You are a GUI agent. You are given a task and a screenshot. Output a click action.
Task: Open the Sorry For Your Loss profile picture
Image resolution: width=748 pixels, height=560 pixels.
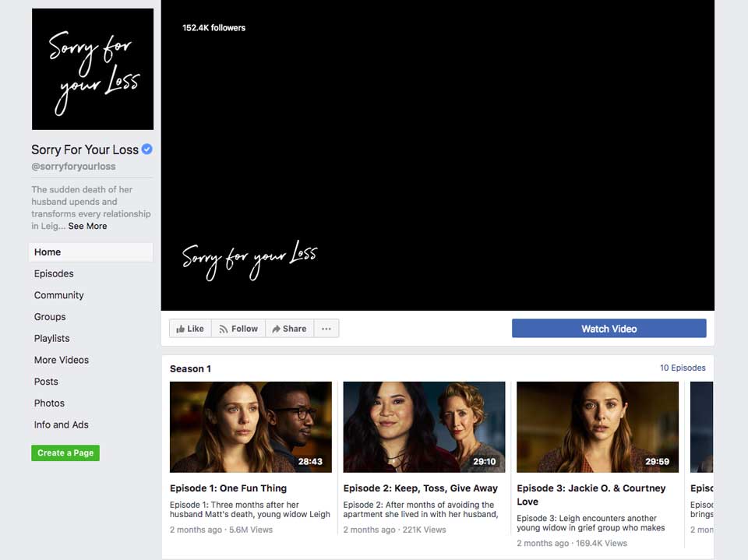pos(93,69)
